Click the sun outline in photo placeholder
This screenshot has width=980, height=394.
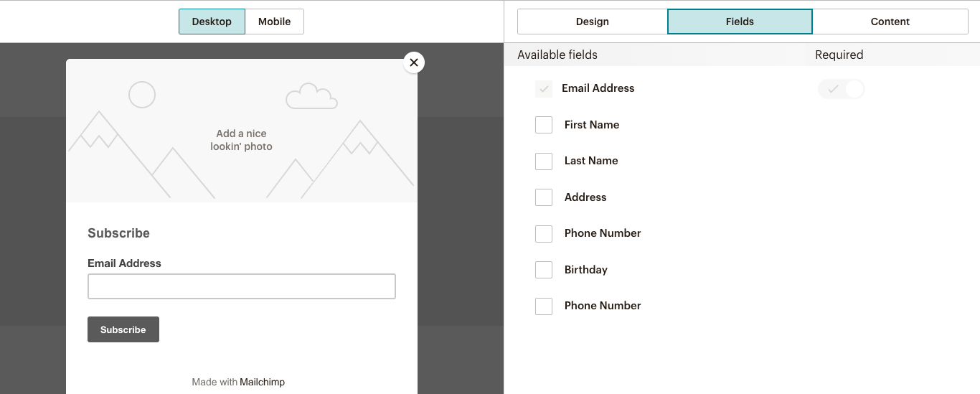tap(142, 95)
